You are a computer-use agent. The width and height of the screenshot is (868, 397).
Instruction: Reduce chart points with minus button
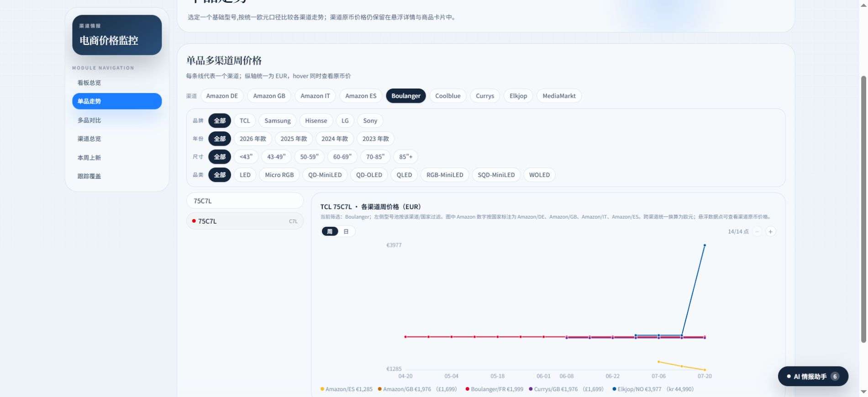point(757,231)
